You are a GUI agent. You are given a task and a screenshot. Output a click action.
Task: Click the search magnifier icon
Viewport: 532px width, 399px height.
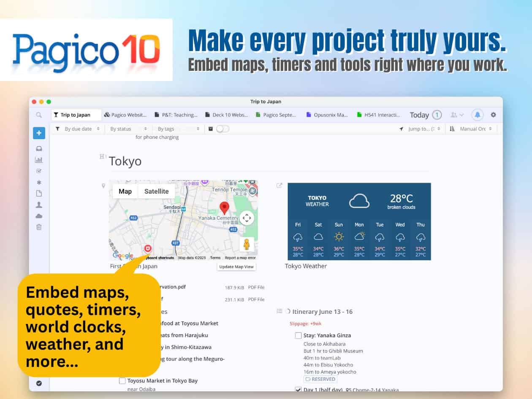(39, 115)
